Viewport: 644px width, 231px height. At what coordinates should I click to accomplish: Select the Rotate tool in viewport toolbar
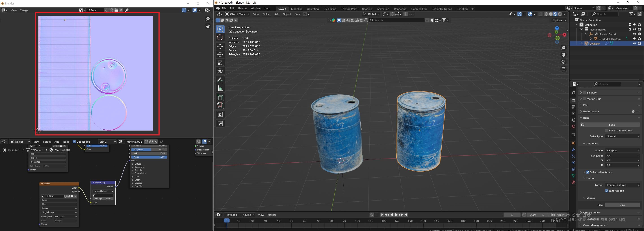point(220,54)
